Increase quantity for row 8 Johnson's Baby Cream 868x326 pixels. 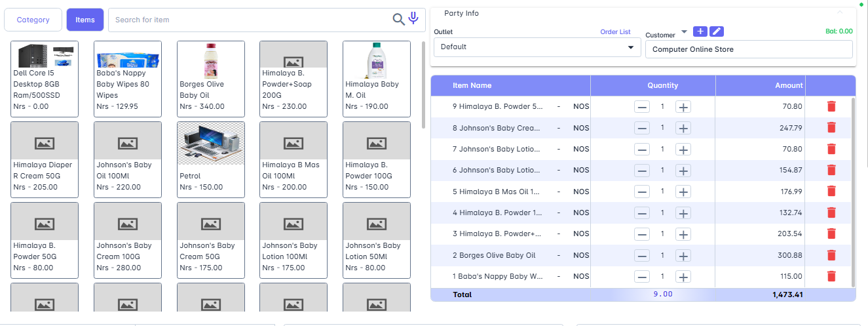pos(683,128)
